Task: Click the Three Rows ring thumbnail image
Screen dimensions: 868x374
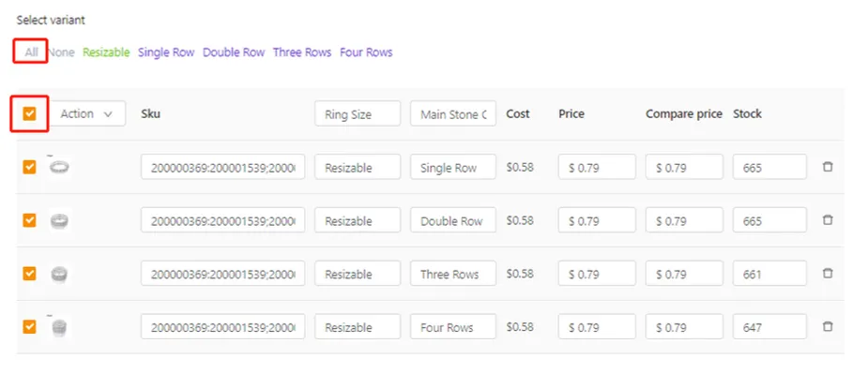Action: pos(59,274)
